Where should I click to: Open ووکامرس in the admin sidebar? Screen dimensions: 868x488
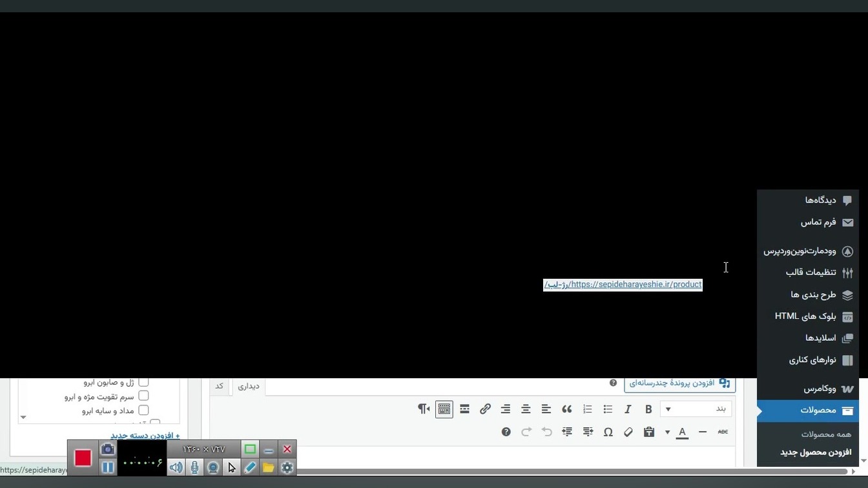820,389
